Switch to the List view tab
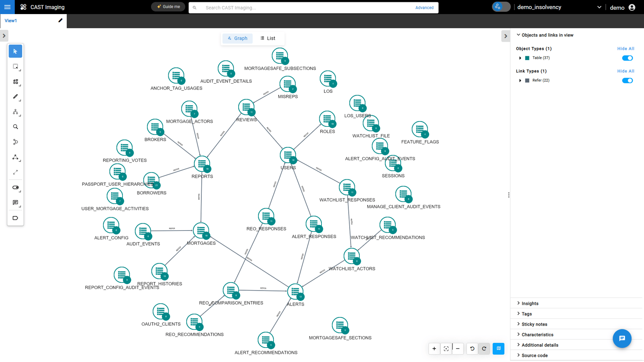The image size is (644, 362). point(268,39)
